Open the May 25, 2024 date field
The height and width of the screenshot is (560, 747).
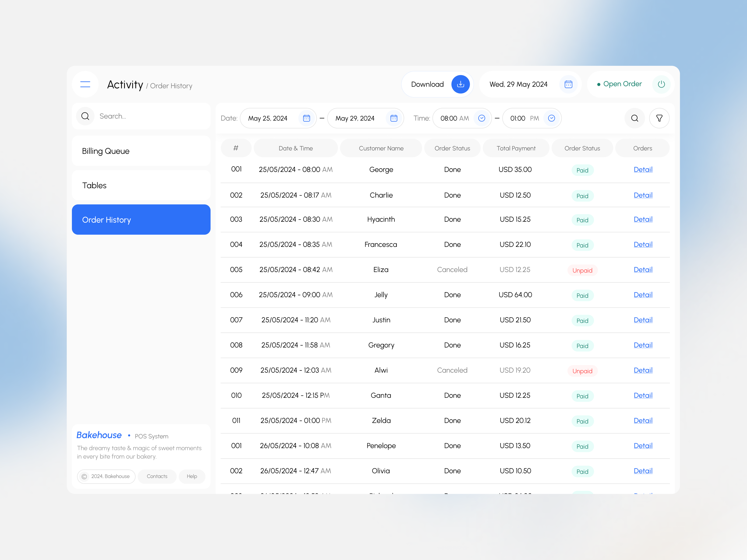pyautogui.click(x=268, y=118)
